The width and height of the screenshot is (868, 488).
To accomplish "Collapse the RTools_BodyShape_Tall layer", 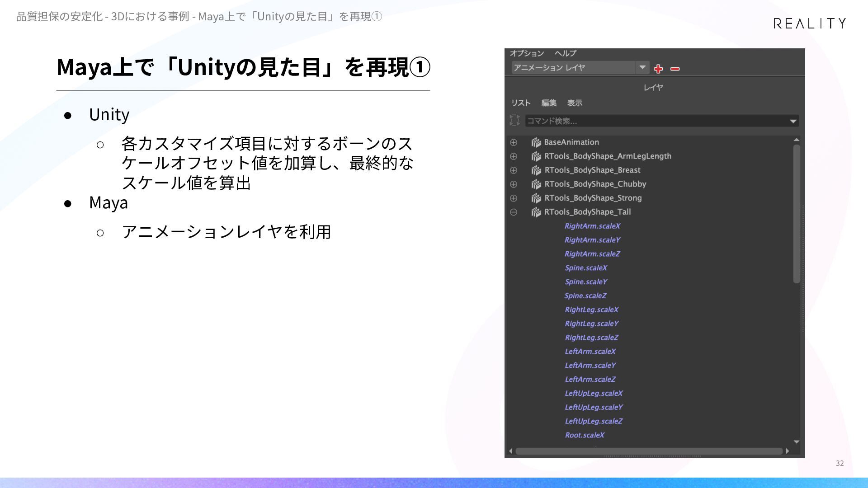I will tap(514, 212).
